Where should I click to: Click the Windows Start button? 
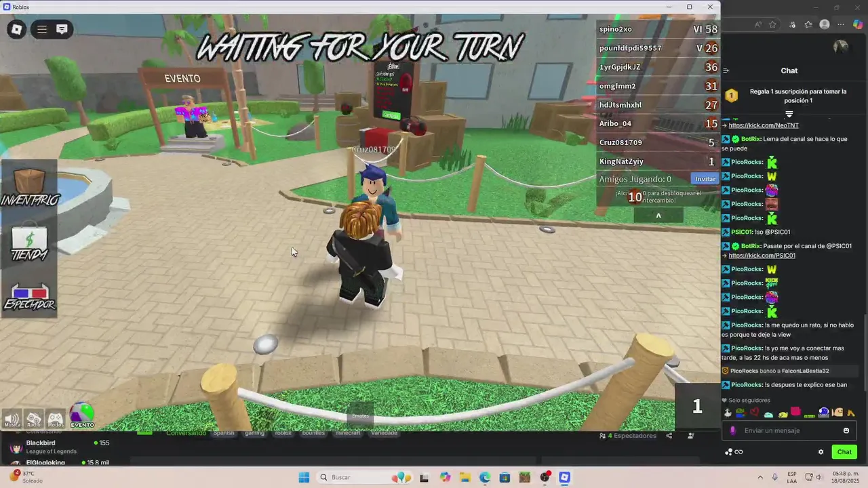pos(304,477)
